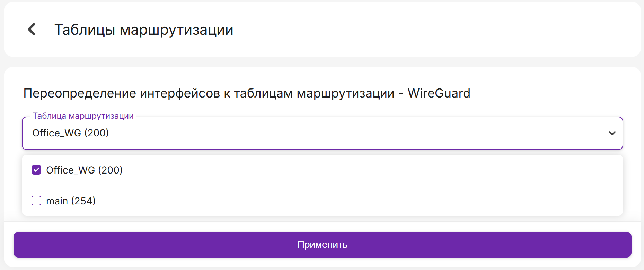Click the Переопределение интерфейсов section heading
This screenshot has height=270, width=644.
coord(209,93)
